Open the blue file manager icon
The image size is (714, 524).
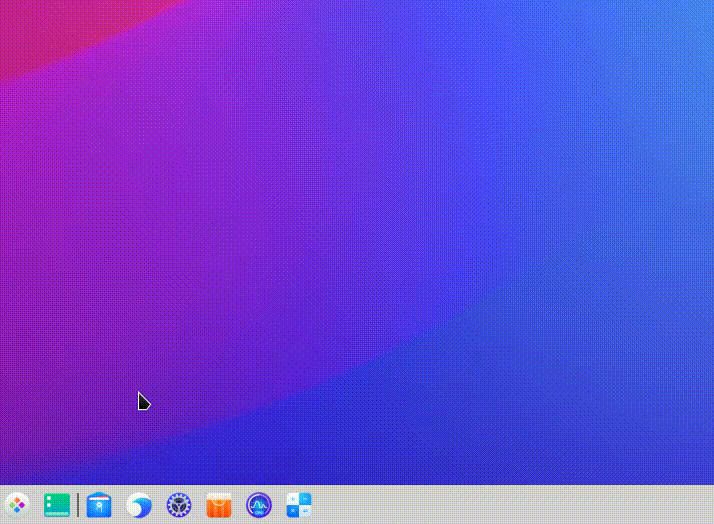[99, 505]
